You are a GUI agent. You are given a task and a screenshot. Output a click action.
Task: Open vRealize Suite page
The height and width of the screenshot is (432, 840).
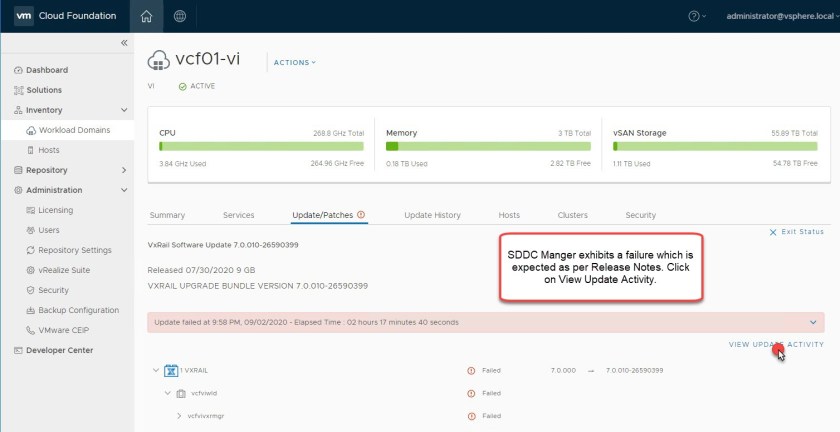coord(64,270)
